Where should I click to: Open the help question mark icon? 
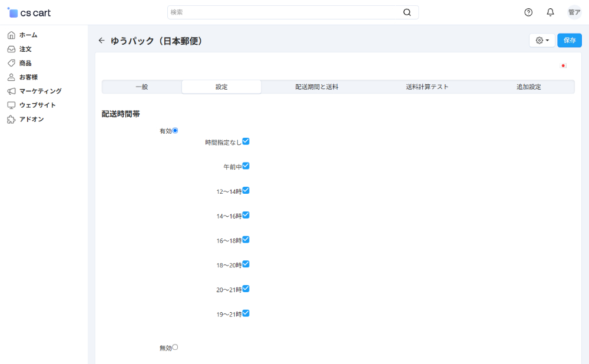[x=528, y=12]
